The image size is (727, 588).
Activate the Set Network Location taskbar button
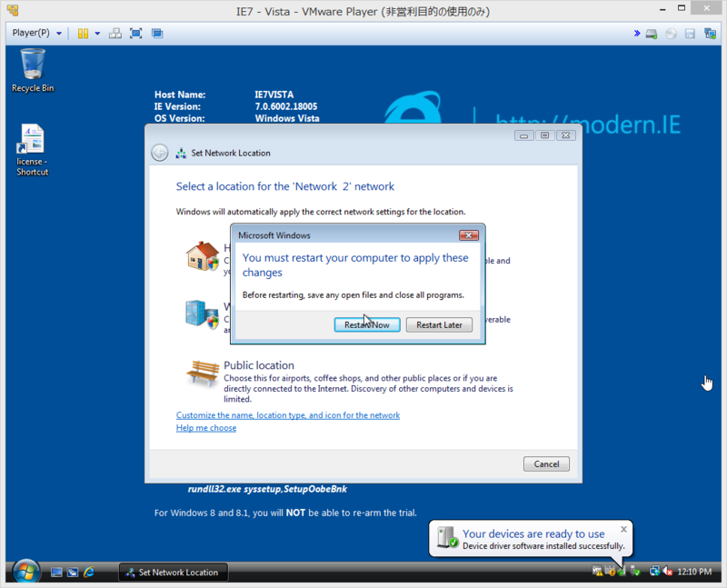coord(174,573)
